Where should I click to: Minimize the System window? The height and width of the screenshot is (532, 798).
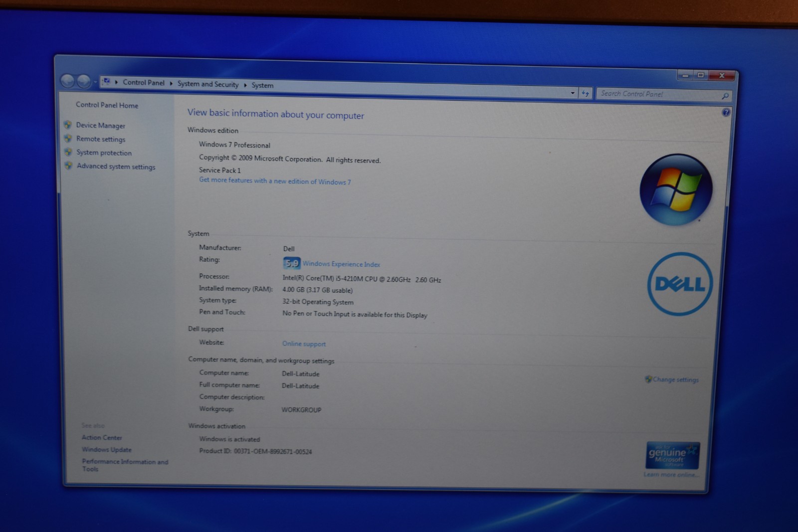685,75
